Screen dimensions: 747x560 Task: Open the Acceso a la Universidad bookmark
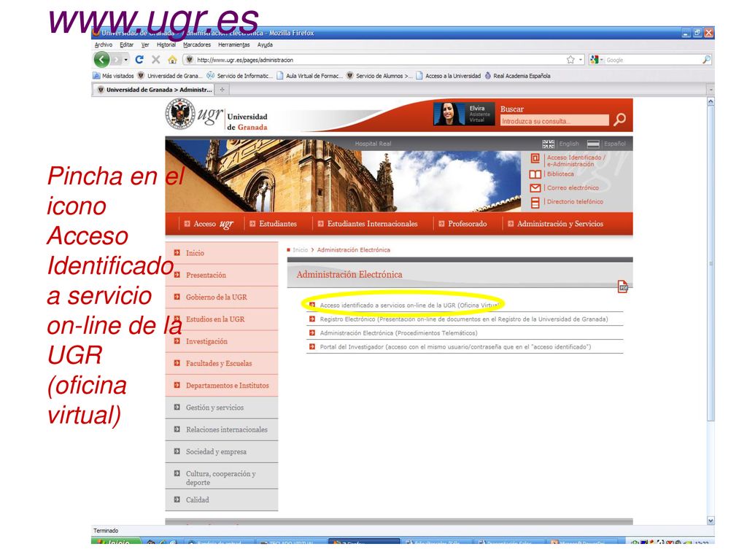tap(449, 76)
